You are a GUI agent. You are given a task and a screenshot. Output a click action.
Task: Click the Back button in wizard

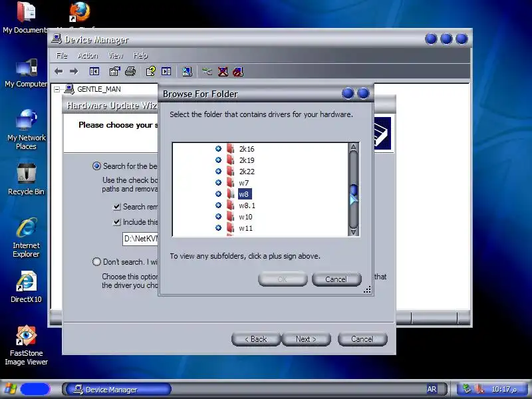256,339
